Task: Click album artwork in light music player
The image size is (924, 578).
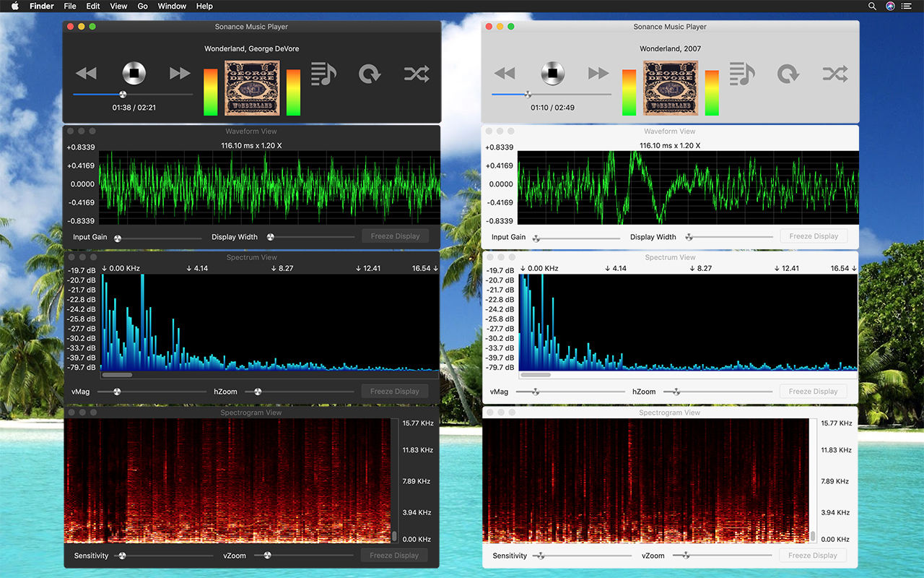Action: 671,87
